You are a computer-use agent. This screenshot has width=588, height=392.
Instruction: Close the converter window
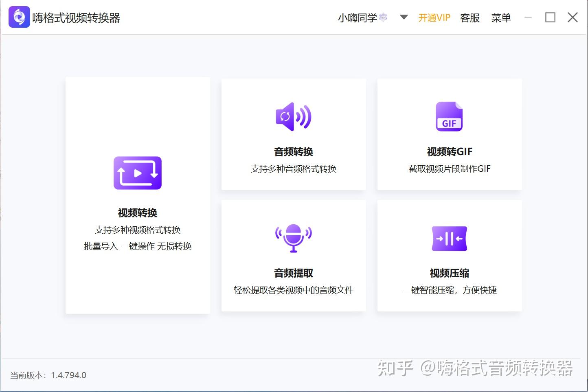point(573,17)
